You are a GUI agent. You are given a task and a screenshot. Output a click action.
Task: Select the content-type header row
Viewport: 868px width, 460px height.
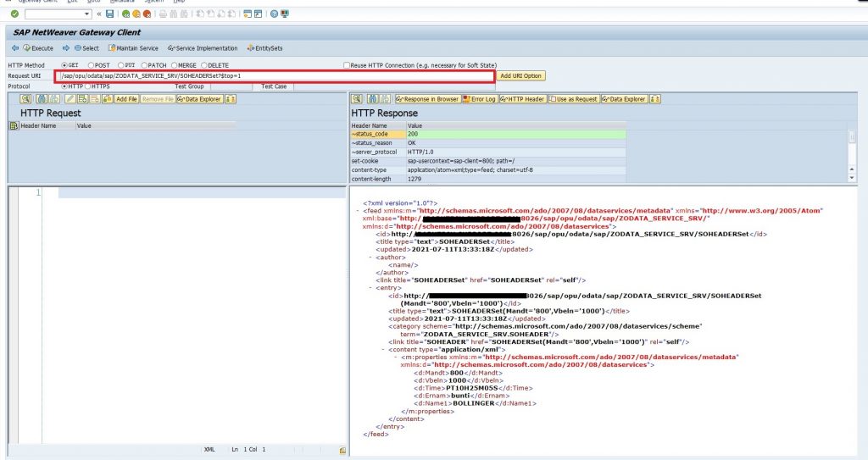click(487, 170)
